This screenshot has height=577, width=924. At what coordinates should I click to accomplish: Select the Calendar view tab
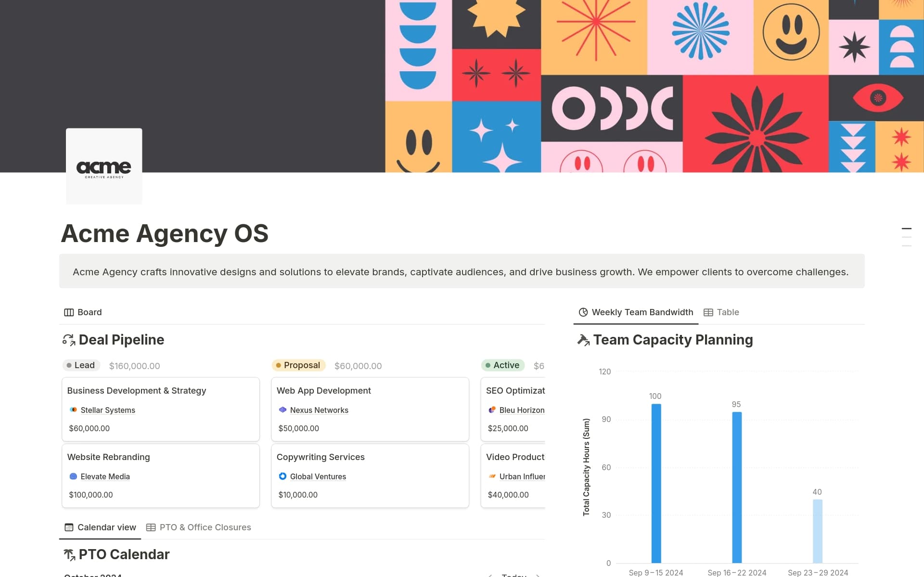(100, 527)
